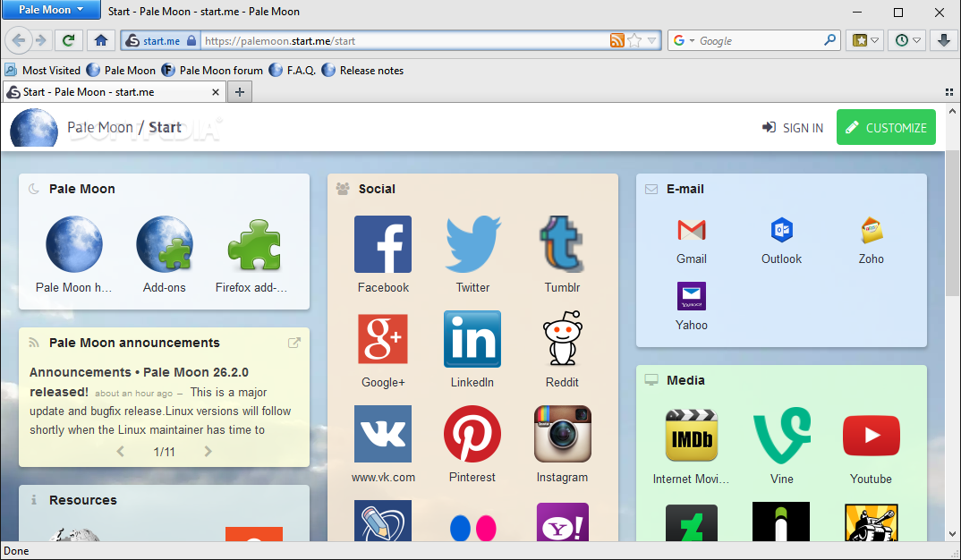This screenshot has height=560, width=961.
Task: Click the E-mail widget heading
Action: point(685,189)
